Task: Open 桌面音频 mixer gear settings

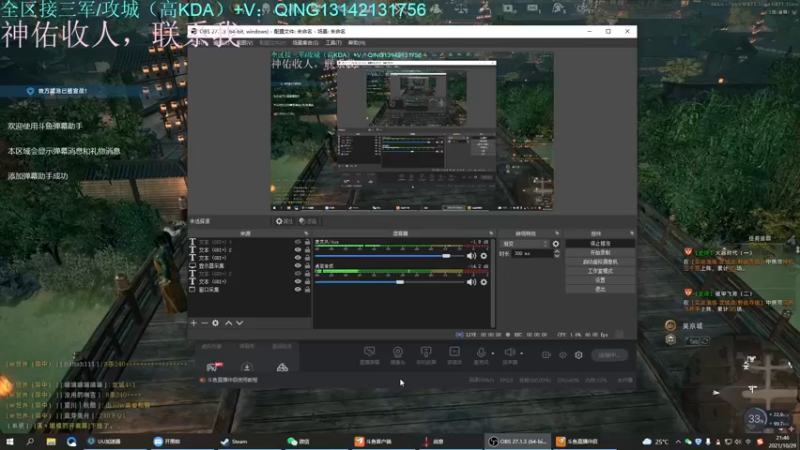Action: (484, 282)
